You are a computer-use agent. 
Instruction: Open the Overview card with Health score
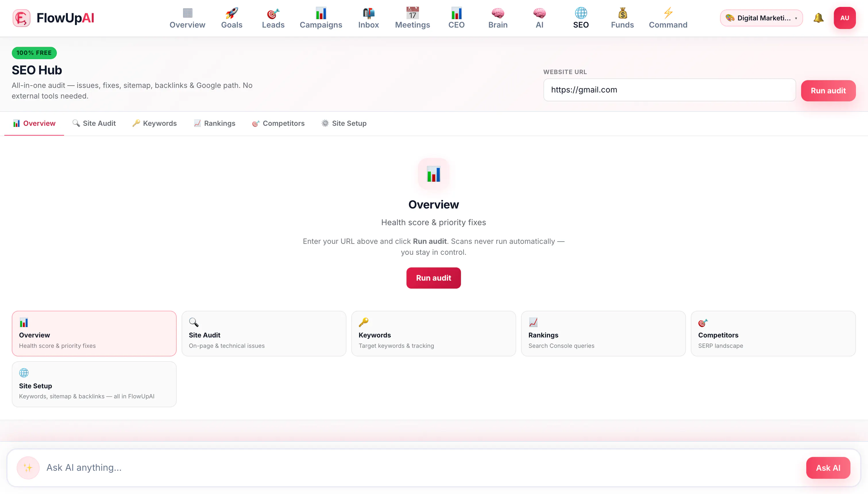pos(94,333)
